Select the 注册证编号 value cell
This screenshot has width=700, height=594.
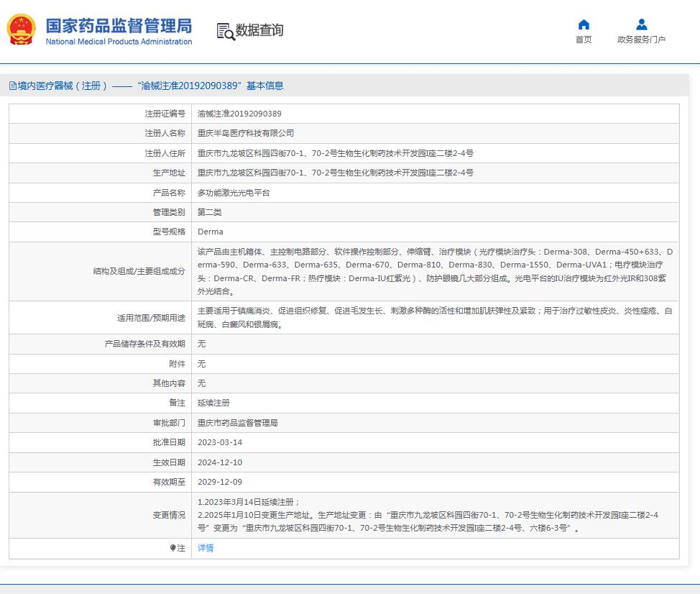(241, 114)
